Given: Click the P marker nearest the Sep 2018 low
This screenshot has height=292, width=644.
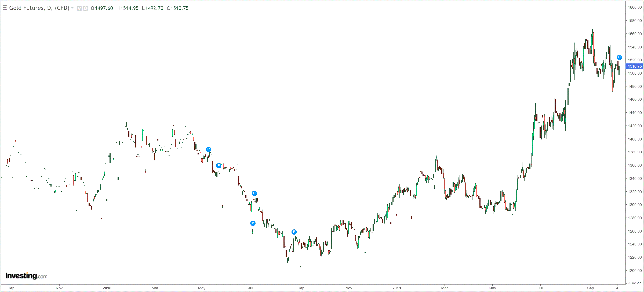Looking at the screenshot, I should point(294,232).
